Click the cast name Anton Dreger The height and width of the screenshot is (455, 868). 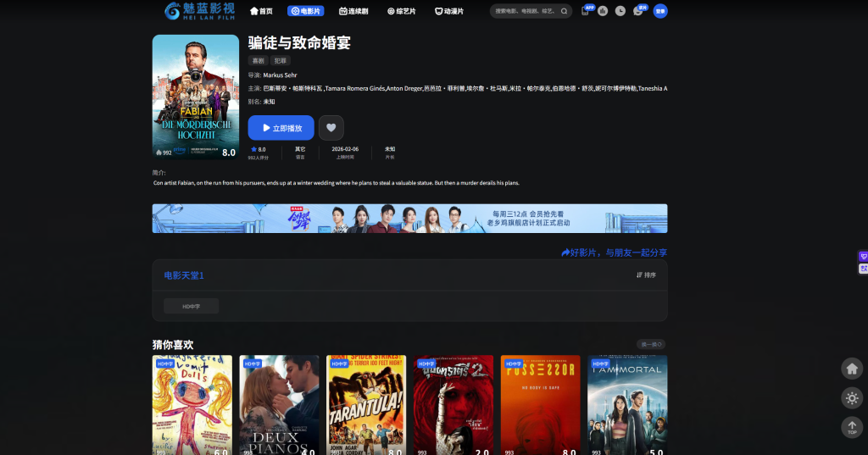[404, 89]
